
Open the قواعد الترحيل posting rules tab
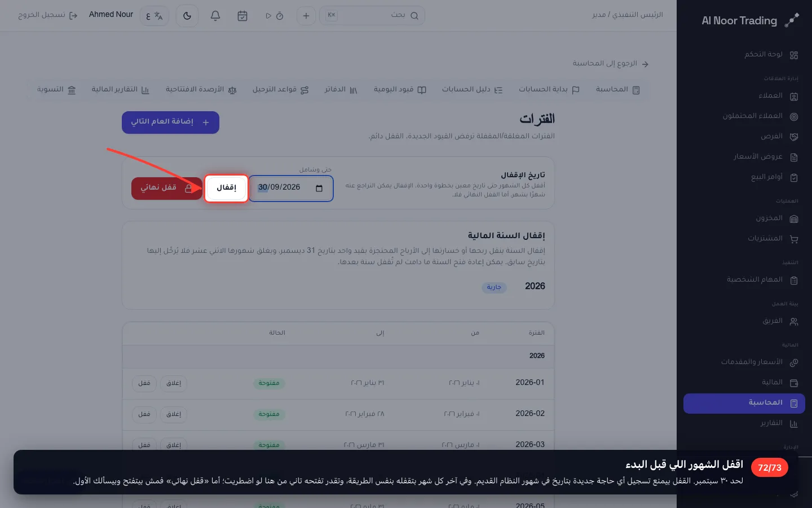[x=281, y=90]
